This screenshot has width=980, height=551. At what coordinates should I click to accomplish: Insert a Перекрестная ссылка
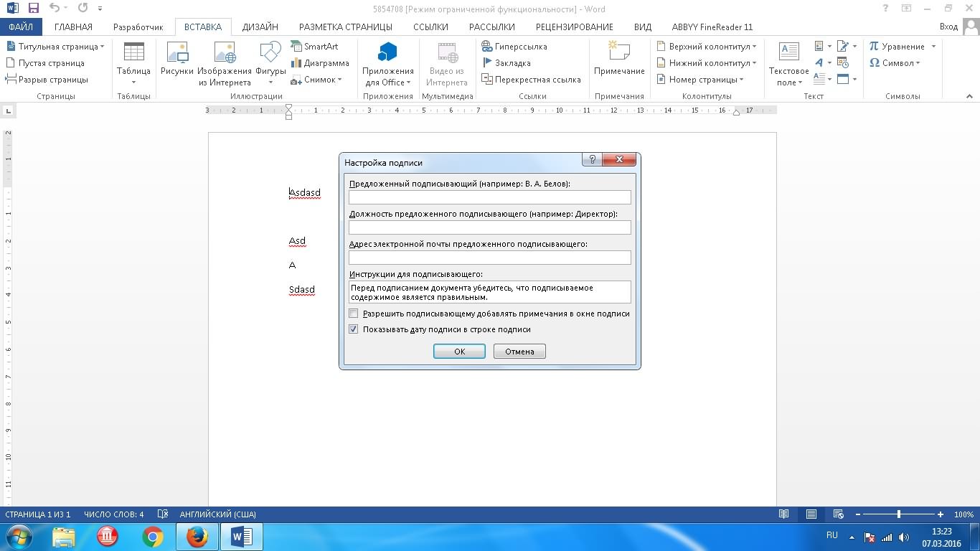coord(532,79)
